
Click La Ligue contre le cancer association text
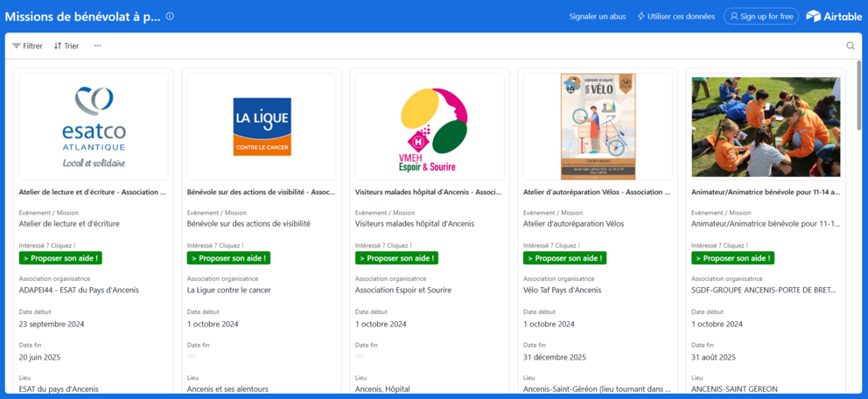(x=228, y=290)
